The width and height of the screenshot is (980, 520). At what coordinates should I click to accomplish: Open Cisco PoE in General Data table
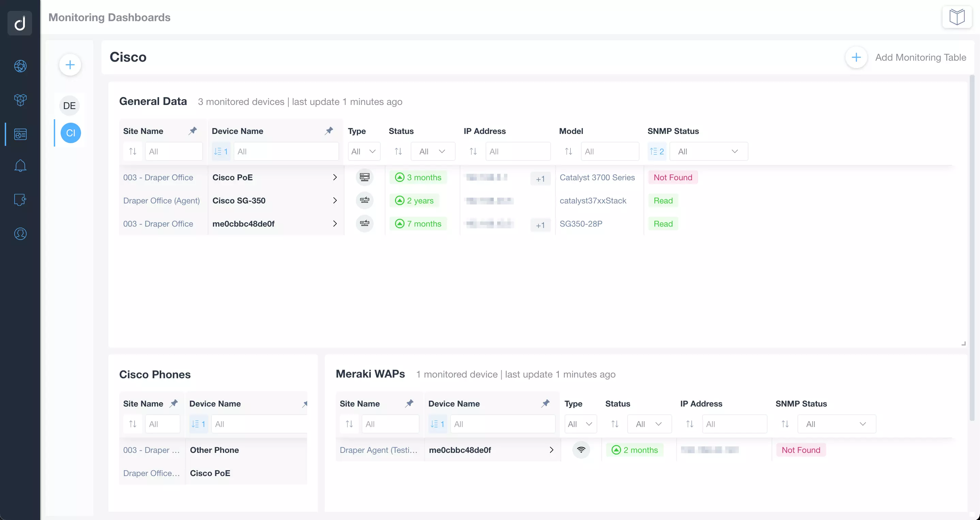tap(233, 178)
